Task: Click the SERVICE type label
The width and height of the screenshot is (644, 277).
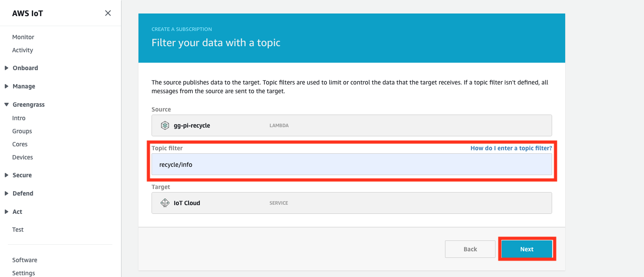Action: (x=279, y=203)
